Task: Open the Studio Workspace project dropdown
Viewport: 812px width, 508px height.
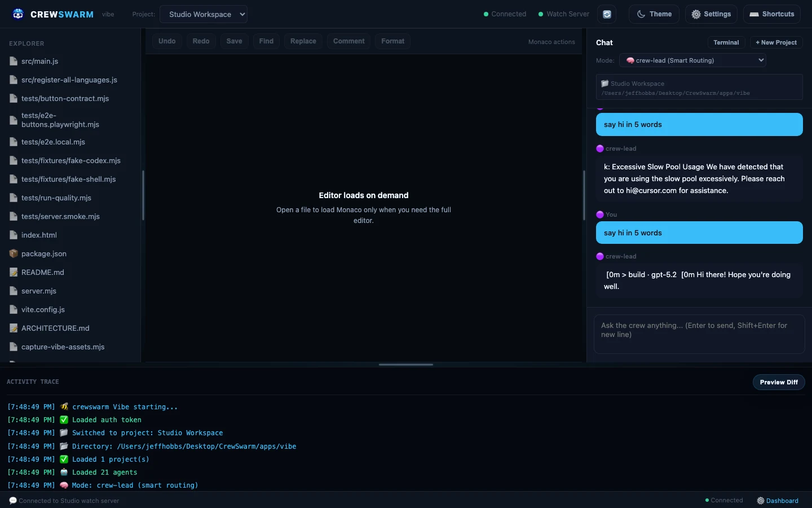Action: coord(204,14)
